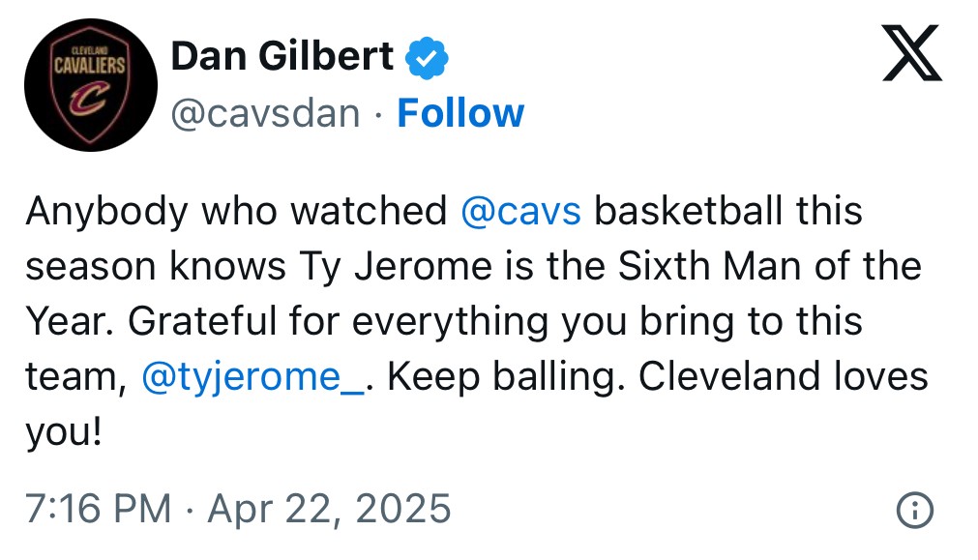Open the X logo link
This screenshot has height=560, width=978.
click(912, 53)
